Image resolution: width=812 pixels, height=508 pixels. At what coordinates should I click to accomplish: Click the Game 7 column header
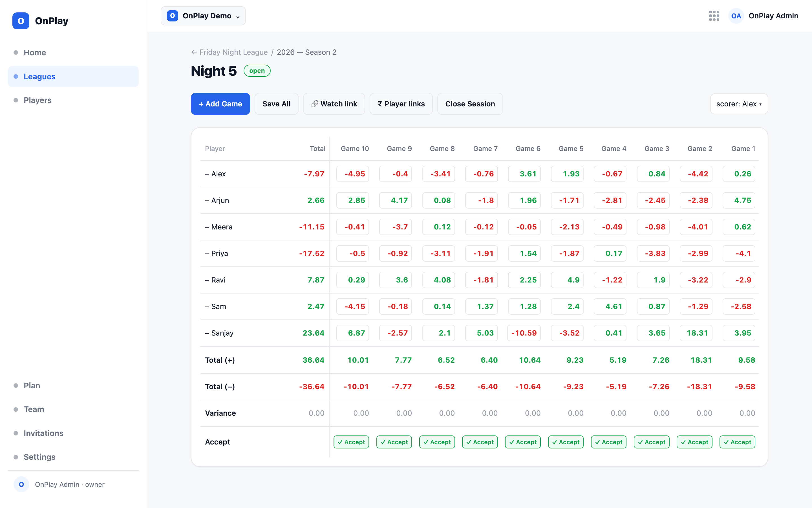(x=485, y=148)
